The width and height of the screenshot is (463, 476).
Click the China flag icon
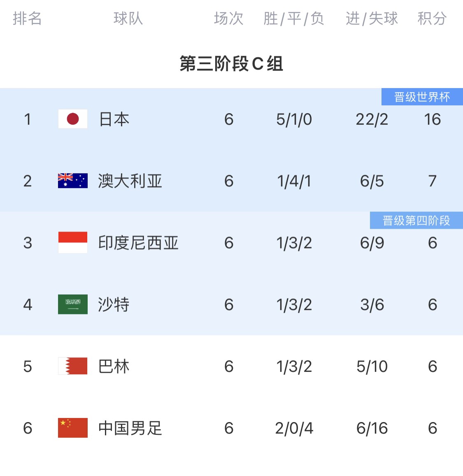[x=73, y=428]
